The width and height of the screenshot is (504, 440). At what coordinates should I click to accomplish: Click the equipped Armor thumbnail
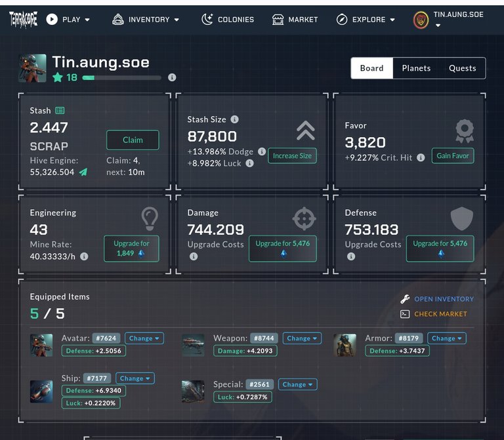coord(345,346)
